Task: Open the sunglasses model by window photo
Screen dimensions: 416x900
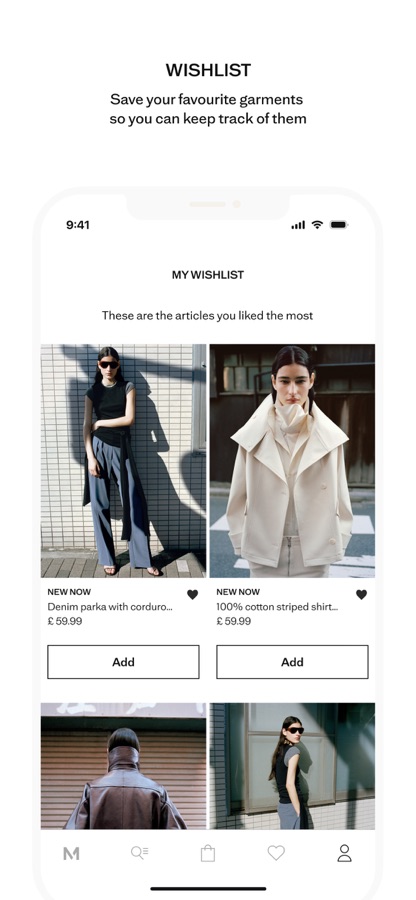Action: point(292,766)
